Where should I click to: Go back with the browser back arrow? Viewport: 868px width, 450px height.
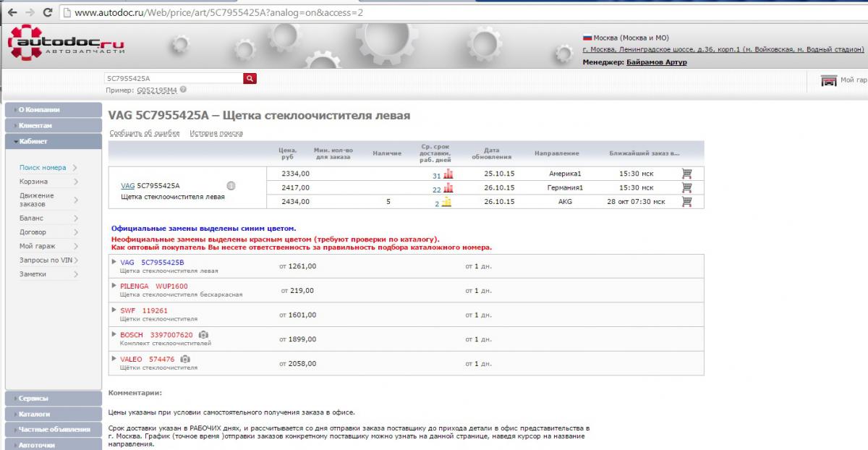(x=12, y=12)
